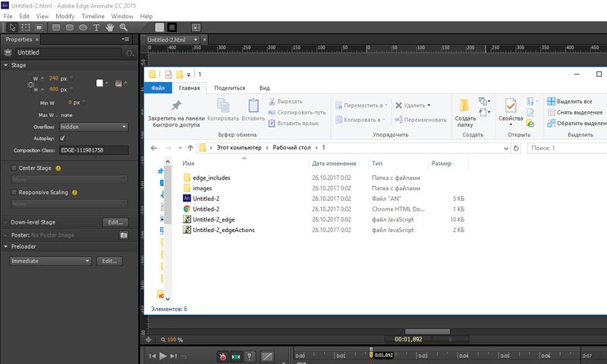Click the stage icon beside Untitled title
607x364 pixels.
pyautogui.click(x=8, y=52)
